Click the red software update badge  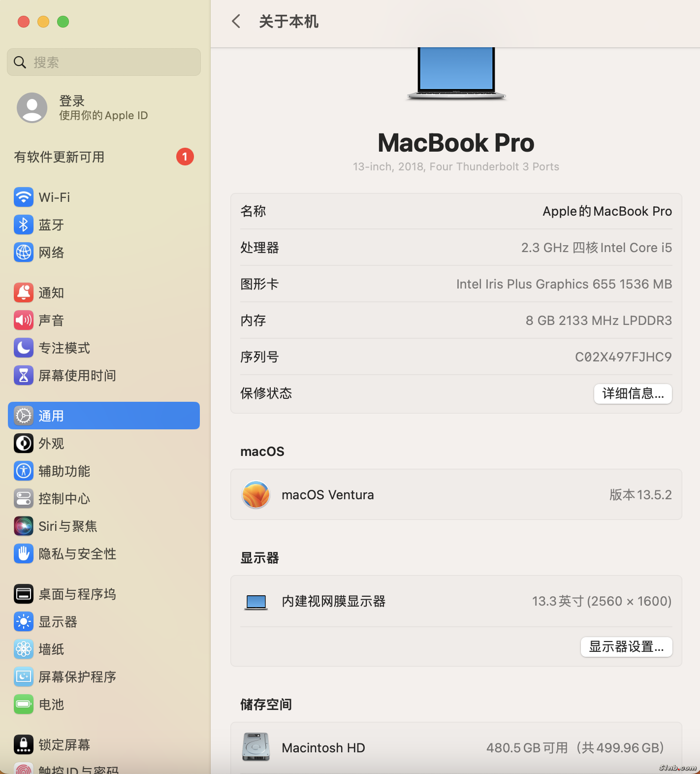[x=185, y=157]
